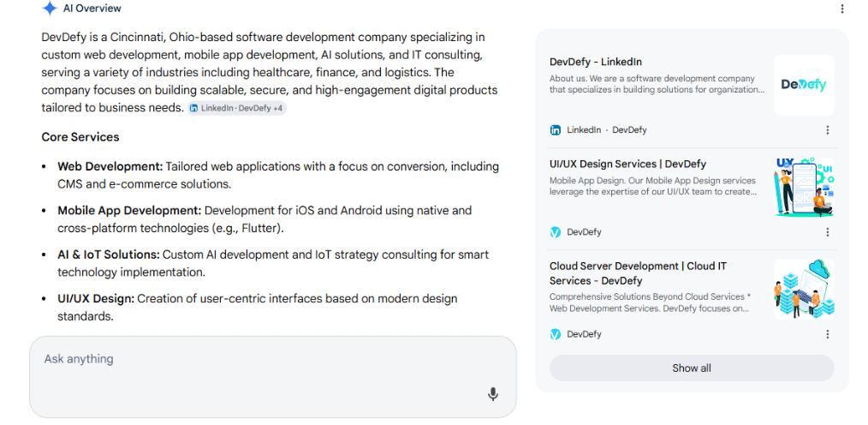Click the AI Overview title text
Screen dimensions: 868x425
pyautogui.click(x=92, y=9)
